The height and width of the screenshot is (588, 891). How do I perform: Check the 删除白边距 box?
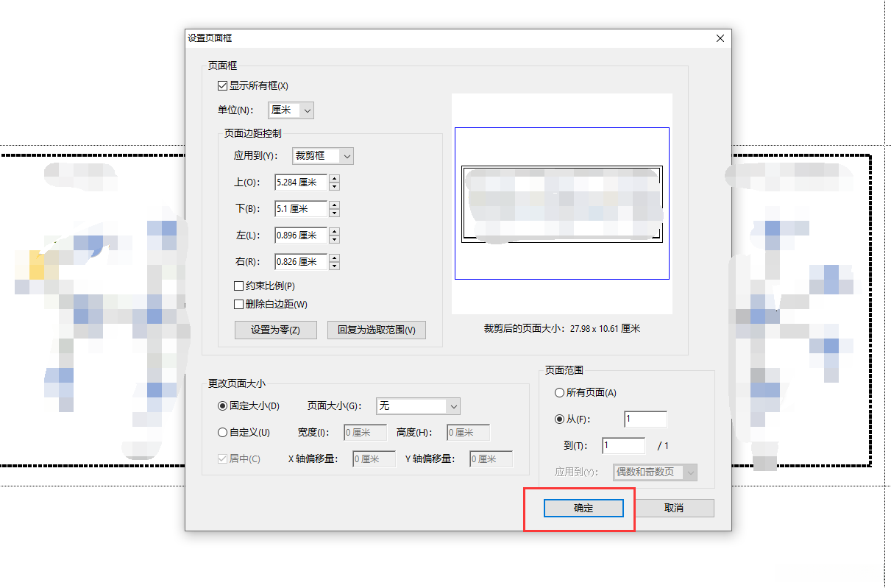click(238, 303)
